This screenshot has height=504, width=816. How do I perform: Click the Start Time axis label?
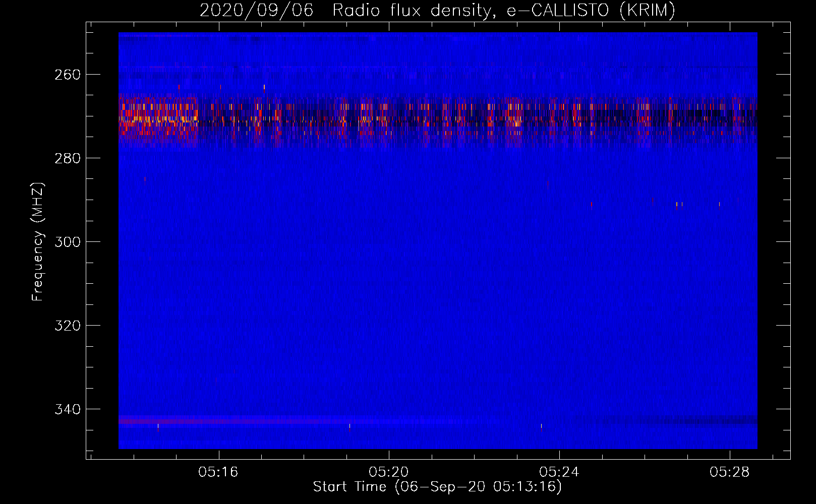[437, 487]
